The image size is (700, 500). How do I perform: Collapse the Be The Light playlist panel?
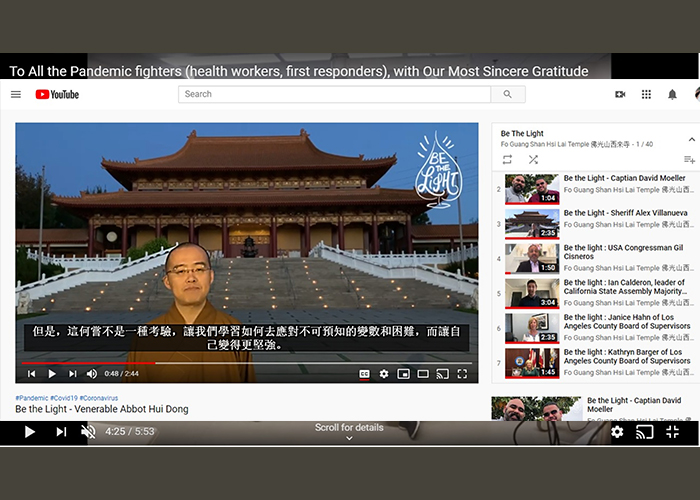coord(692,139)
